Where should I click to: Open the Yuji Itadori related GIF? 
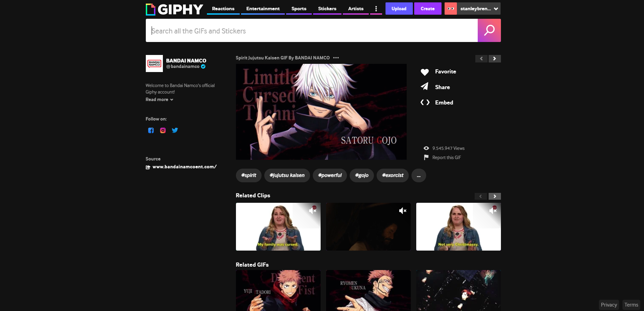278,291
